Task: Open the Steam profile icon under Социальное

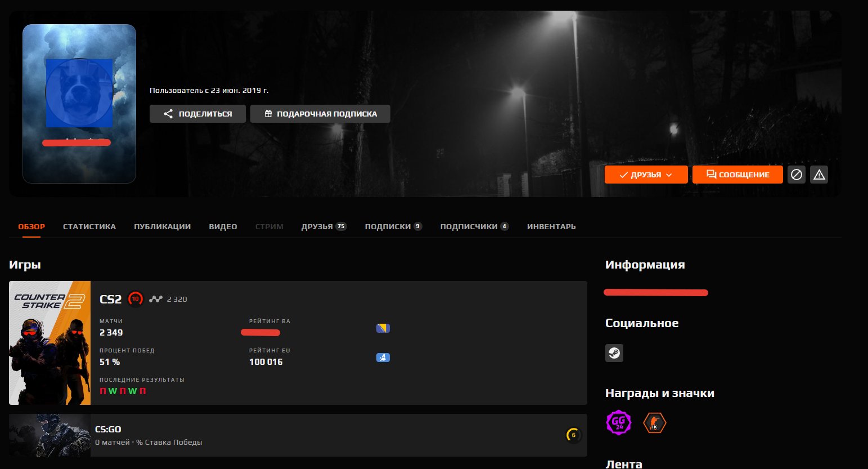Action: [614, 353]
